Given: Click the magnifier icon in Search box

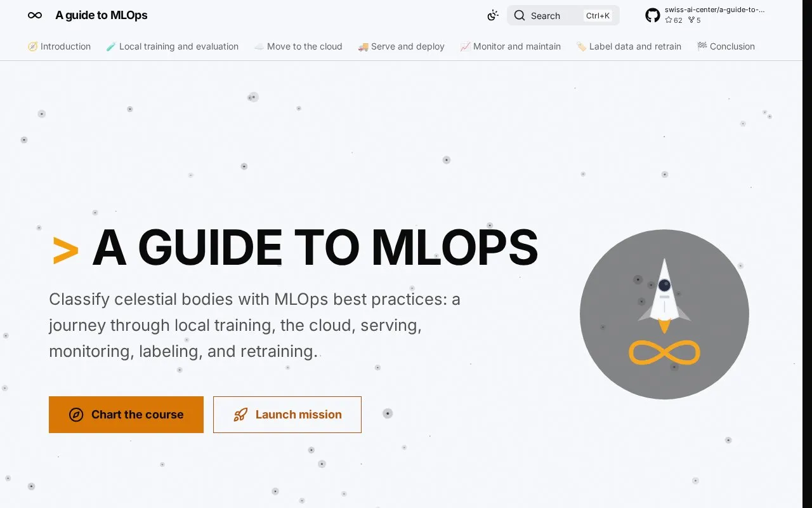Looking at the screenshot, I should click(x=520, y=15).
